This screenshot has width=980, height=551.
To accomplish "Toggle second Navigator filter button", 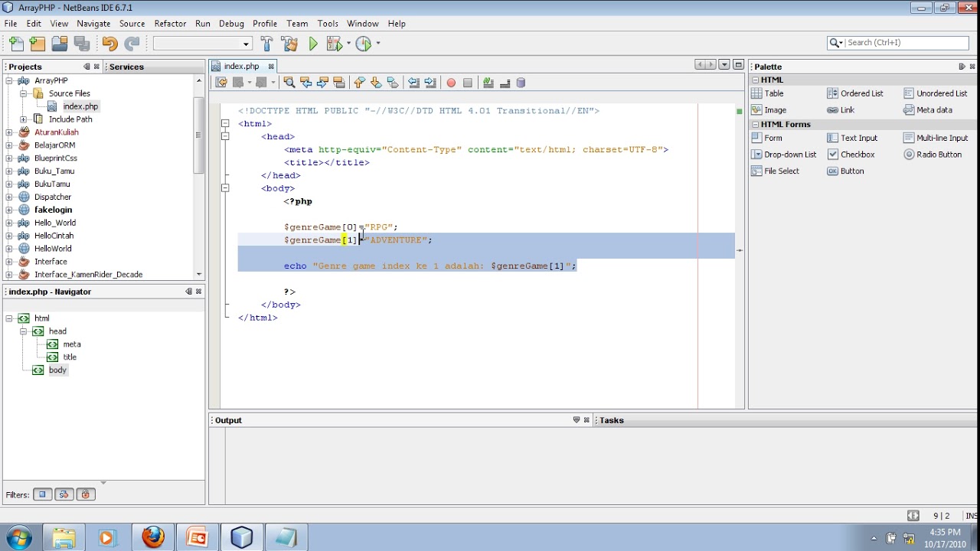I will click(64, 494).
